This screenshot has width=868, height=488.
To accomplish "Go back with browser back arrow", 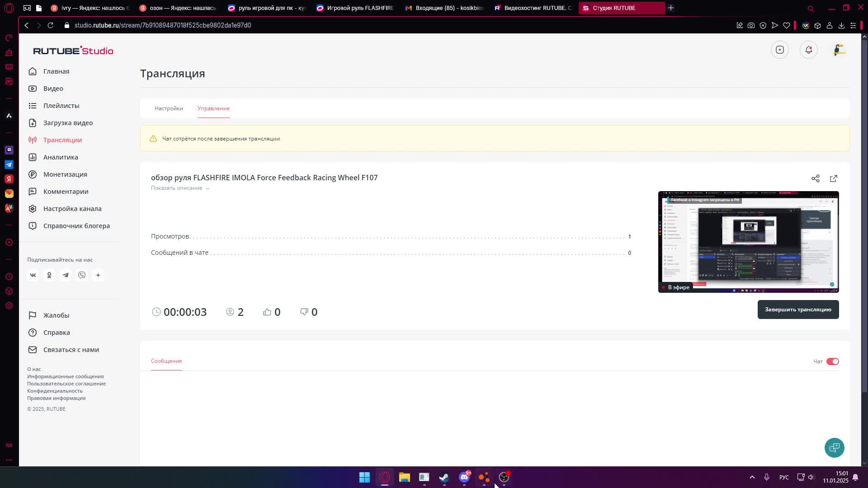I will pos(27,25).
